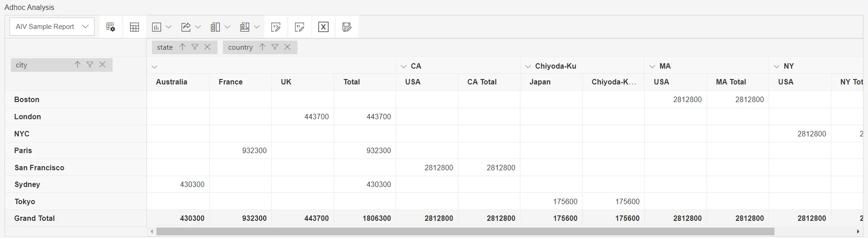Select the chart view icon
The height and width of the screenshot is (238, 868).
click(x=156, y=27)
